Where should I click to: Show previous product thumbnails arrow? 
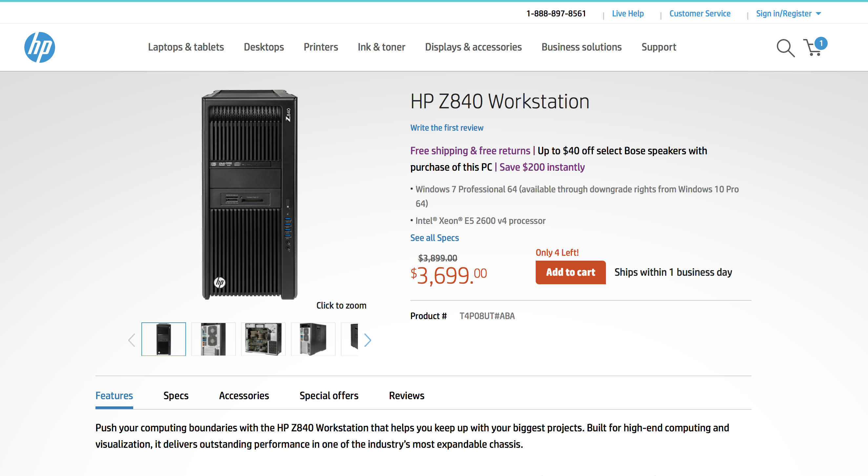(x=132, y=340)
